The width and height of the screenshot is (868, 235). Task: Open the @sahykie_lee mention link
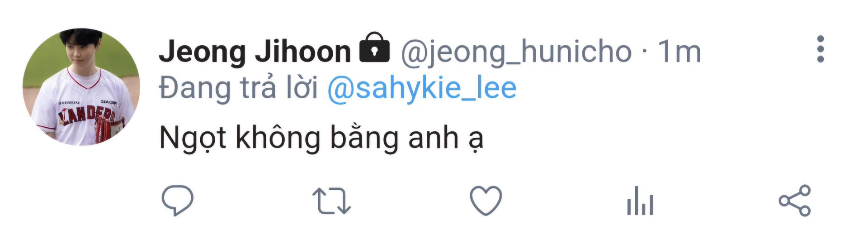click(421, 88)
